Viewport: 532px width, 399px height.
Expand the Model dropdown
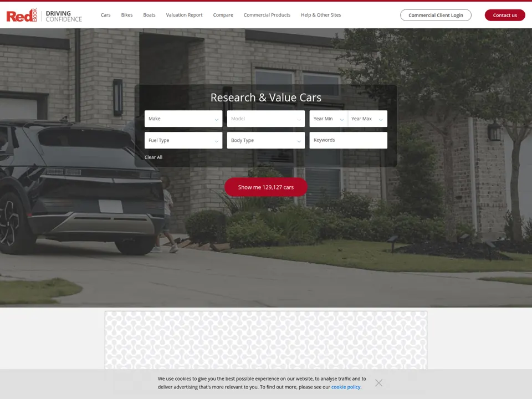(x=266, y=119)
